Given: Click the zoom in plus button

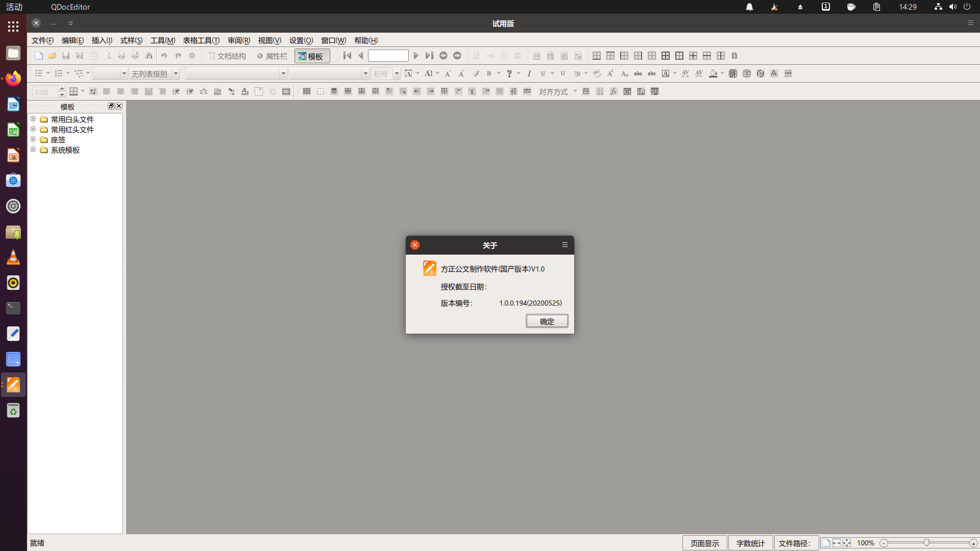Looking at the screenshot, I should click(973, 543).
